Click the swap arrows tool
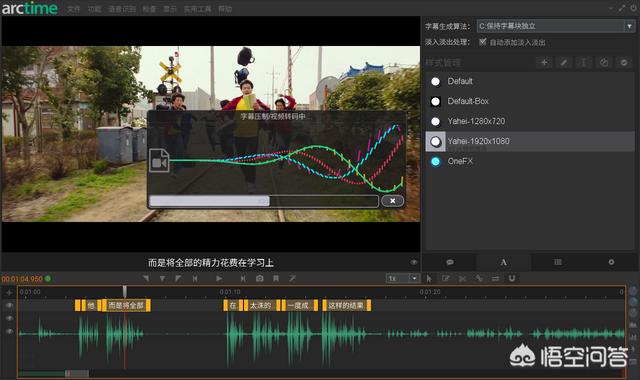This screenshot has width=640, height=380. [x=495, y=278]
